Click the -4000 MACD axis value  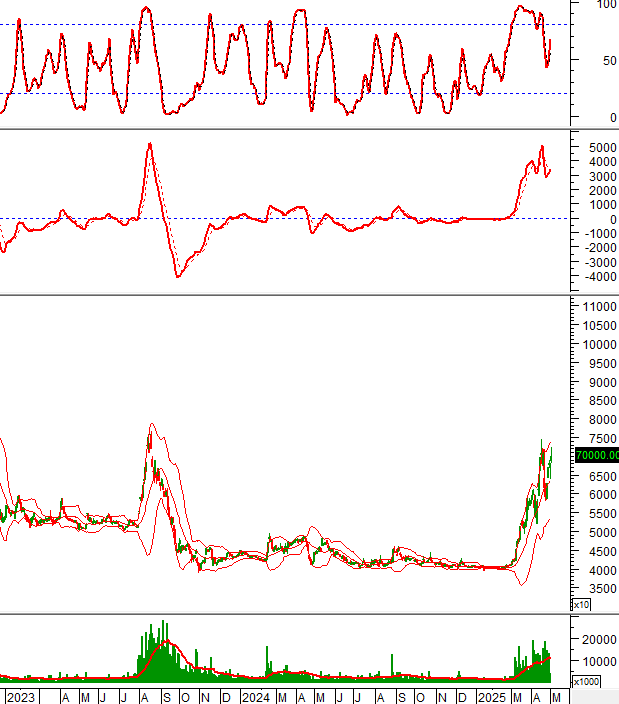click(600, 277)
